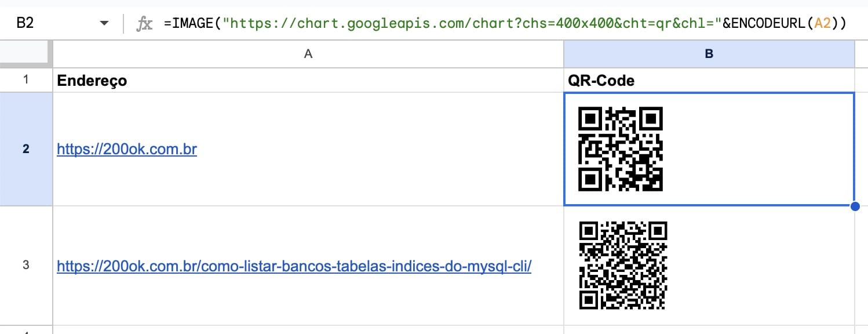Select row 2 header
Viewport: 868px width, 334px height.
(x=26, y=149)
